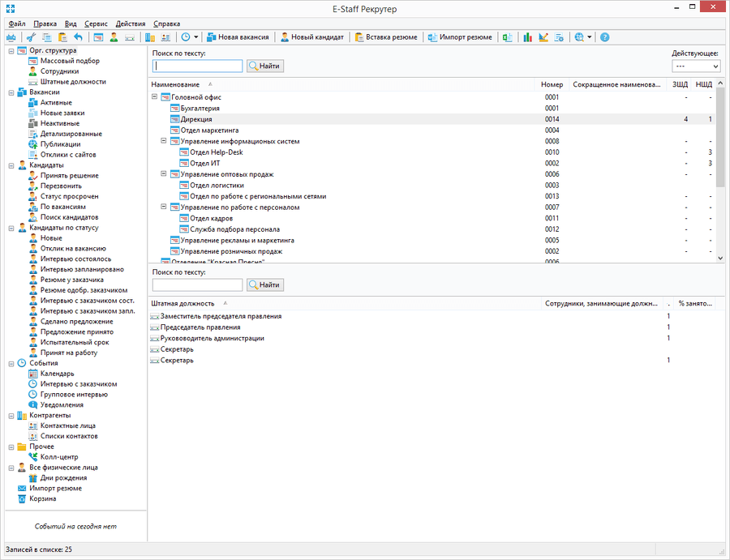Open the Действия menu
The image size is (730, 560).
click(131, 24)
